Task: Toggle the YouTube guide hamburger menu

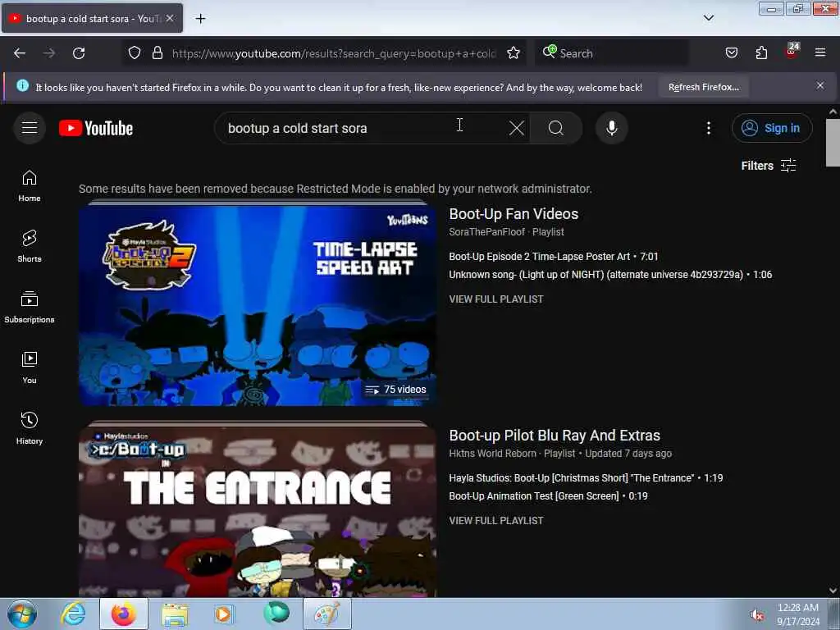Action: point(30,128)
